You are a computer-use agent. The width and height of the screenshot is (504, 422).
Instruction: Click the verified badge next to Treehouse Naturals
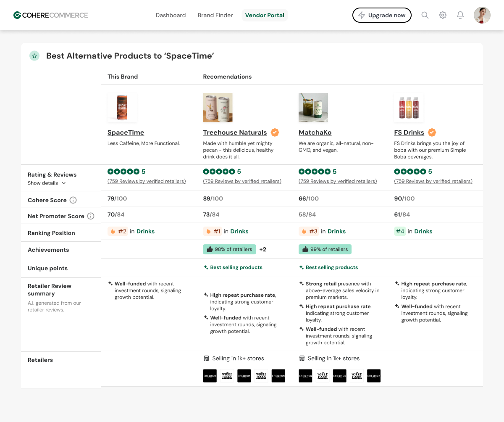pyautogui.click(x=275, y=132)
